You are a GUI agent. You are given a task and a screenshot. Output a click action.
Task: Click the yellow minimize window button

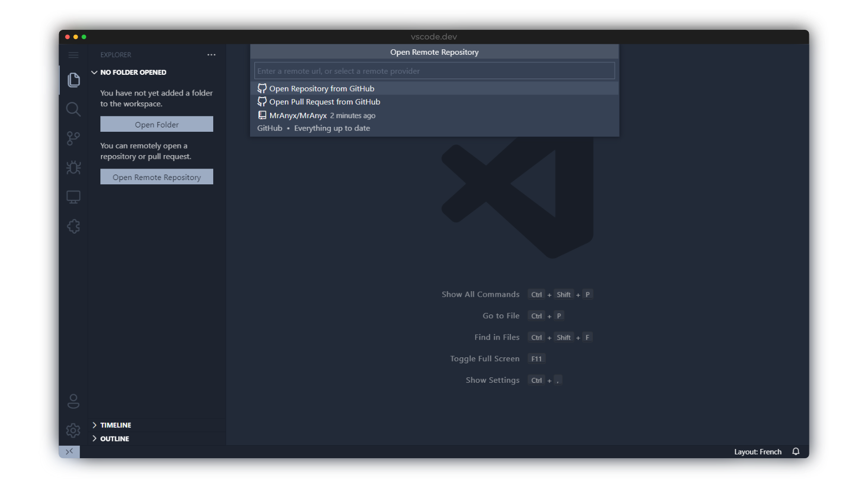pos(75,37)
